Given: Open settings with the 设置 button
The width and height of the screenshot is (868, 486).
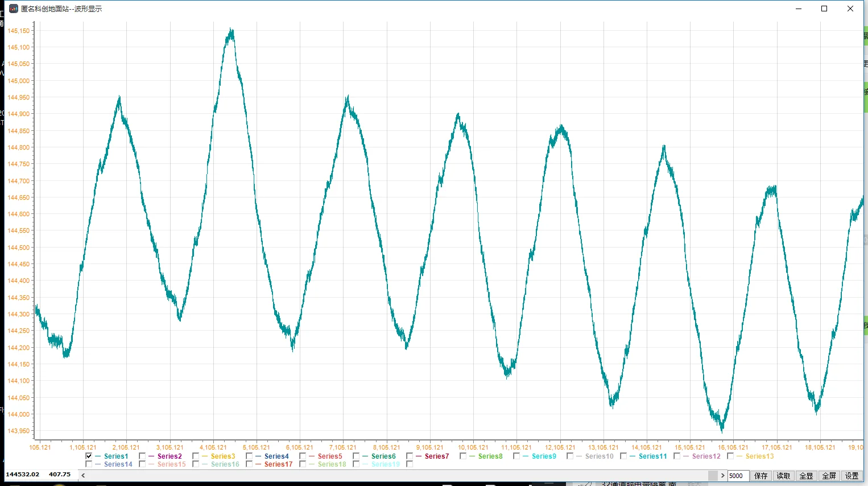Looking at the screenshot, I should point(852,476).
